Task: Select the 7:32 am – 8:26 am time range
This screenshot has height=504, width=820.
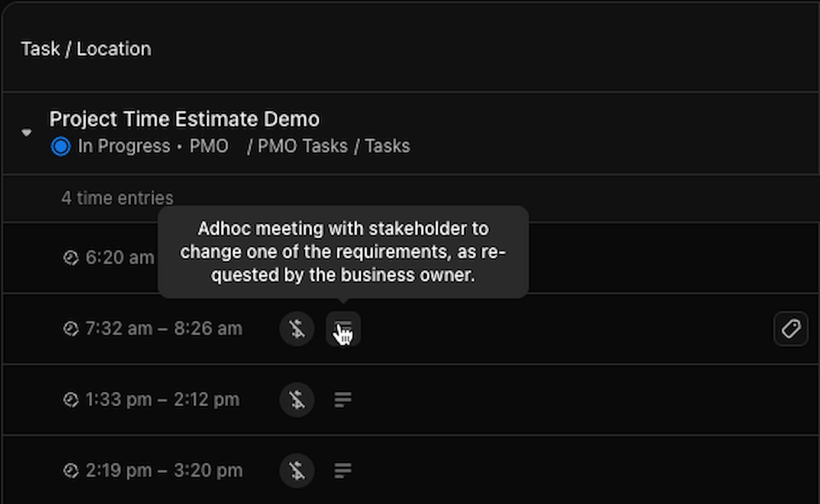Action: point(163,329)
